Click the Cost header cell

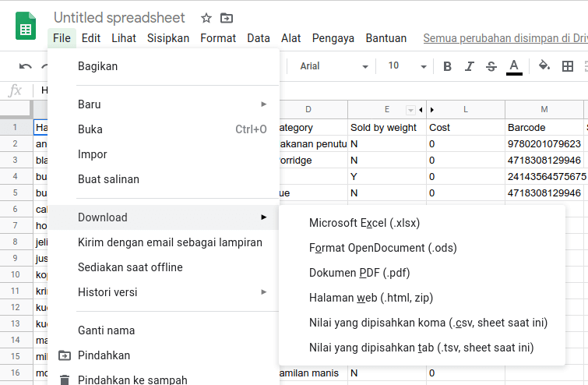pos(466,128)
